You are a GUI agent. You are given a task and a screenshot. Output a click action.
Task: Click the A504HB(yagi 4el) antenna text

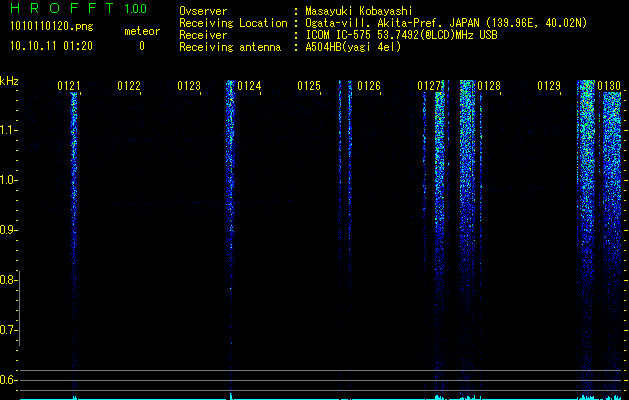click(353, 47)
